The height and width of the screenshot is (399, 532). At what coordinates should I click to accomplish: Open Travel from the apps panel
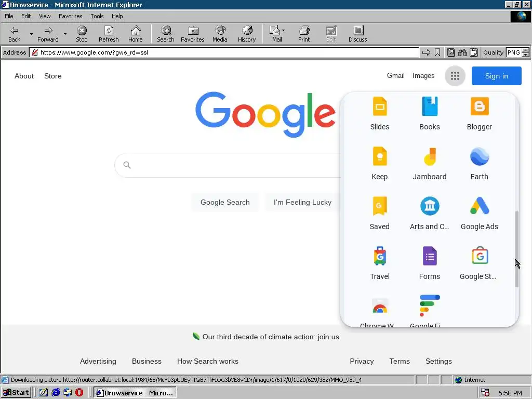[x=380, y=263]
